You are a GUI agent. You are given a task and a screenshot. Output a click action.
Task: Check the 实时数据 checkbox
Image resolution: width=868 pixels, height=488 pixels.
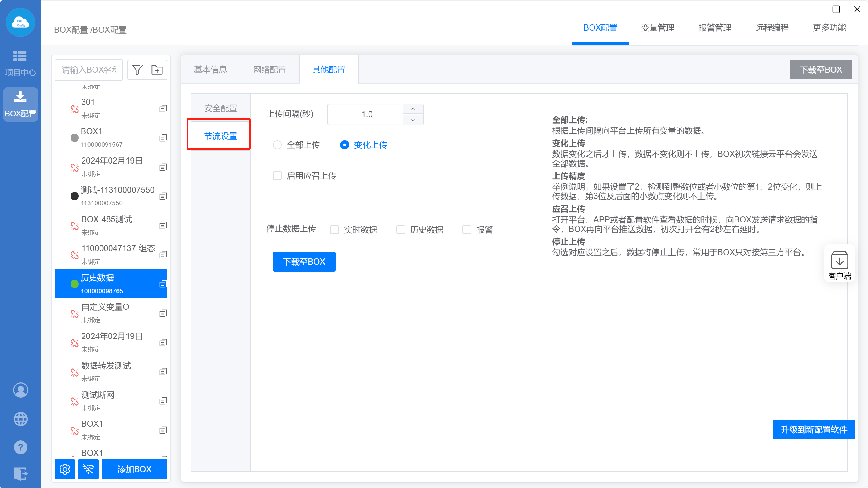334,230
